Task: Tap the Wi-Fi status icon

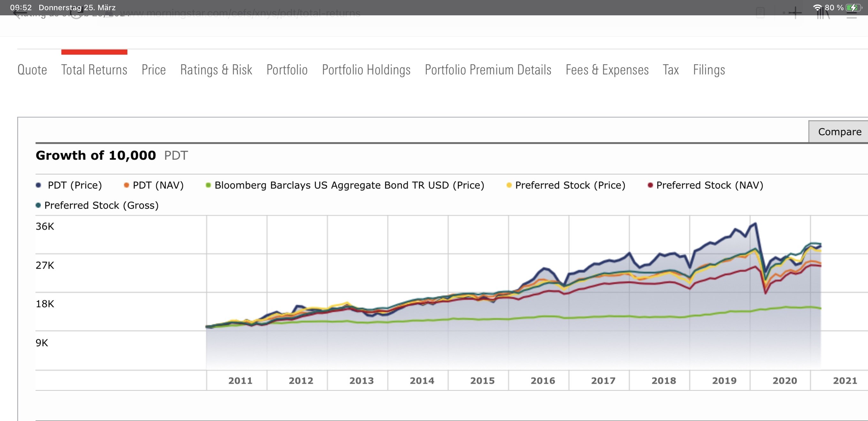Action: pyautogui.click(x=817, y=7)
